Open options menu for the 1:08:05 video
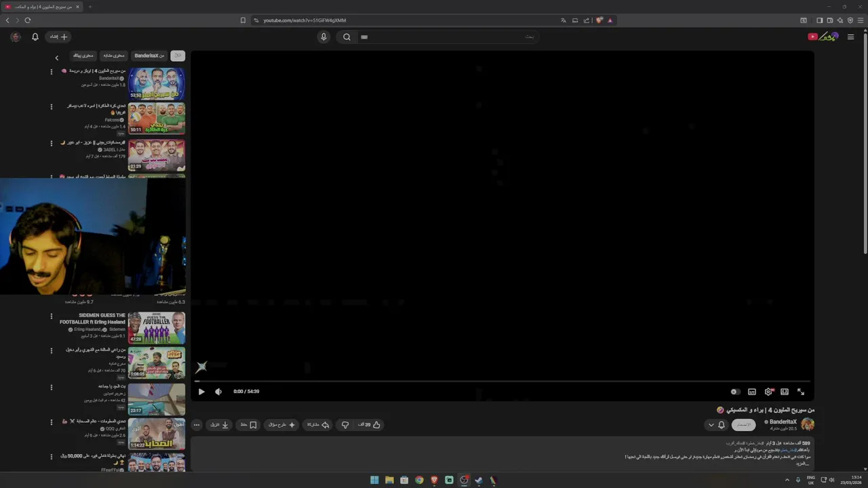This screenshot has height=488, width=868. 51,351
